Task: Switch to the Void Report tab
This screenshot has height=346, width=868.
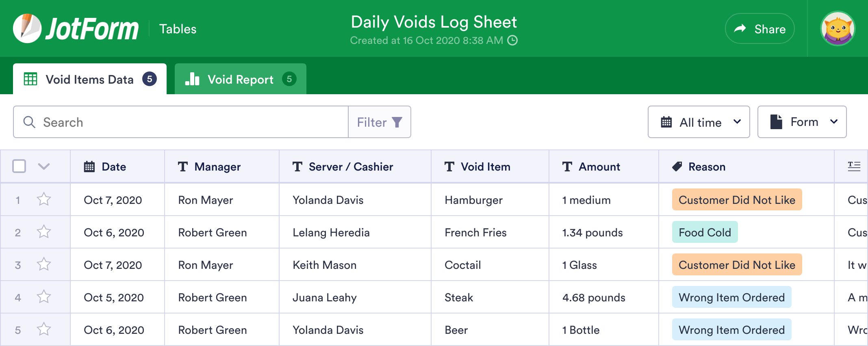Action: [240, 79]
